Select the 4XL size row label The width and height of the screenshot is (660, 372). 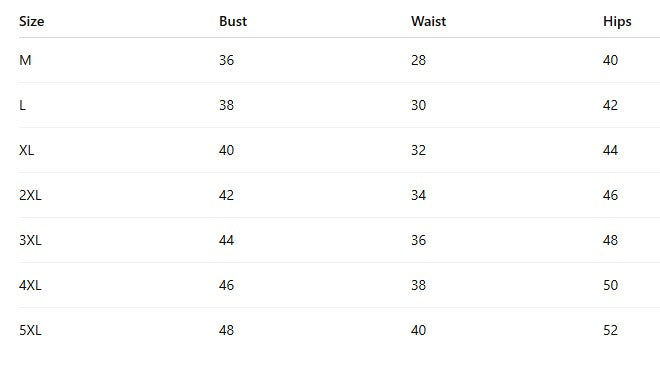[x=30, y=285]
